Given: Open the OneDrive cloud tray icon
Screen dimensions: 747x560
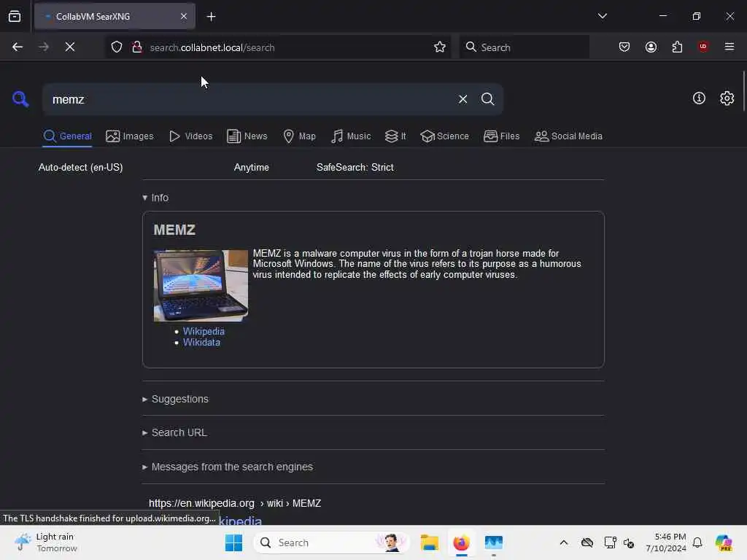Looking at the screenshot, I should pos(587,542).
